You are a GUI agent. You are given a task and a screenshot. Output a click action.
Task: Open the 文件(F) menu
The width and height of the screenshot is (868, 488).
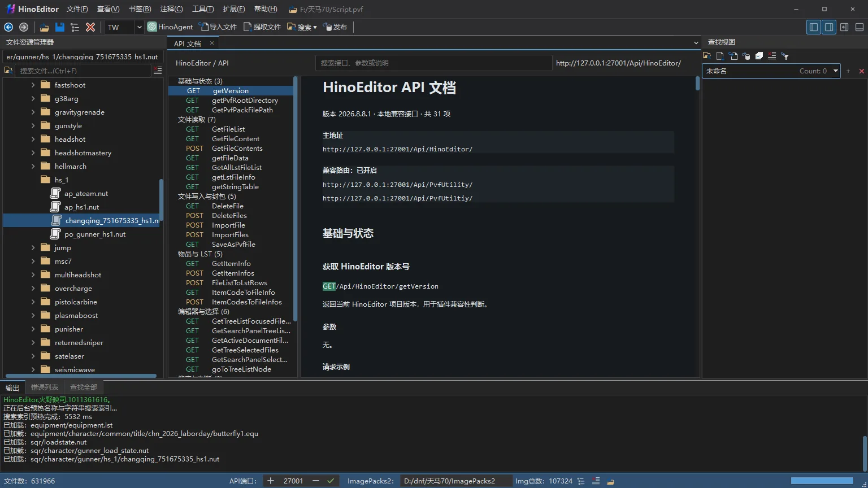pos(77,9)
